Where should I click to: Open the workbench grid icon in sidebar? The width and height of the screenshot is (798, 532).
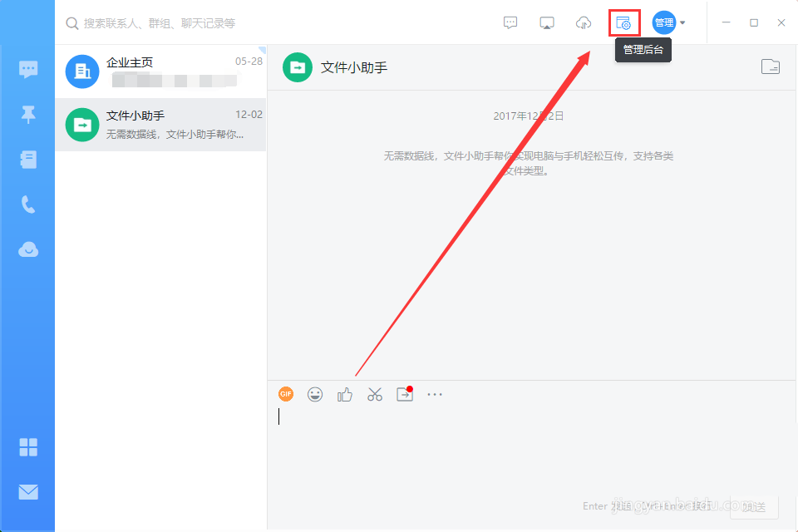coord(28,447)
